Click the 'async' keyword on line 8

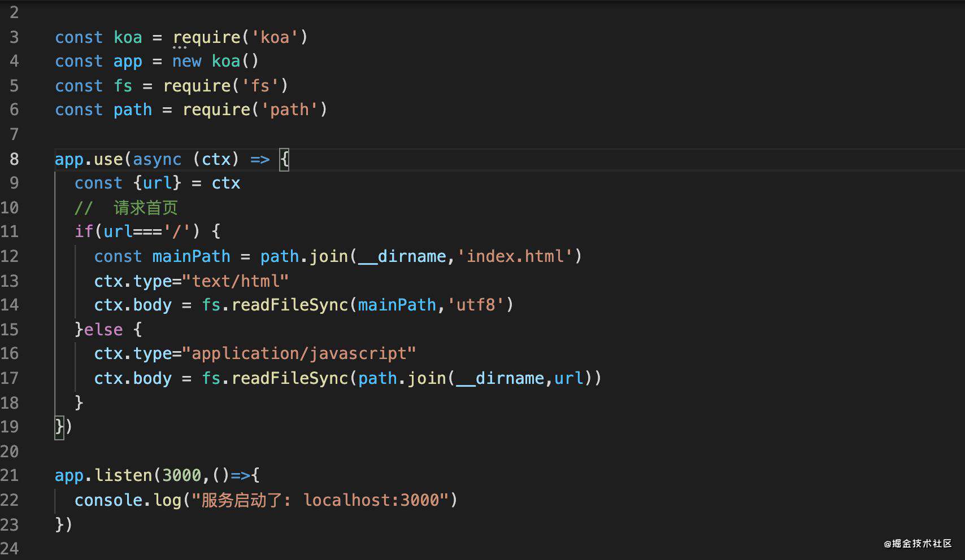point(157,159)
